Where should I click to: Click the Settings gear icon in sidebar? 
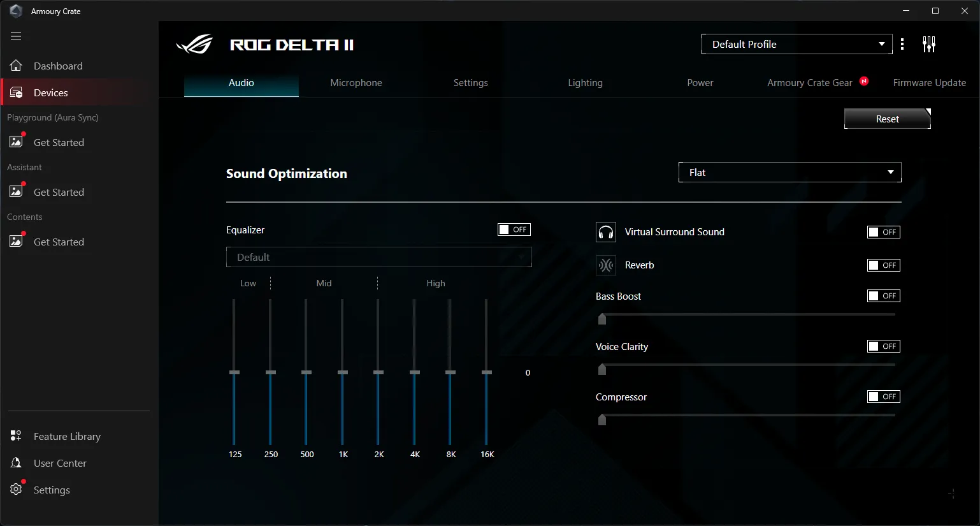16,490
